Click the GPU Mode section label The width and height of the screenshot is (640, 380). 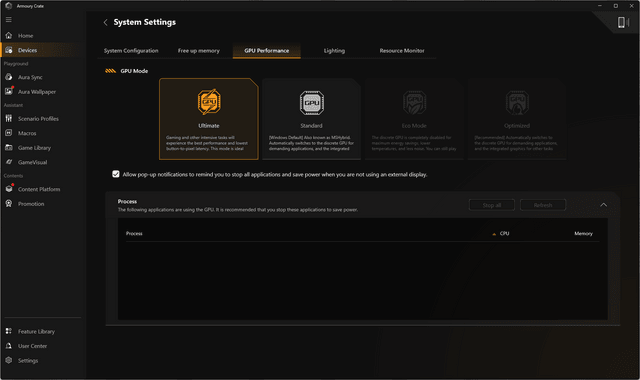134,71
